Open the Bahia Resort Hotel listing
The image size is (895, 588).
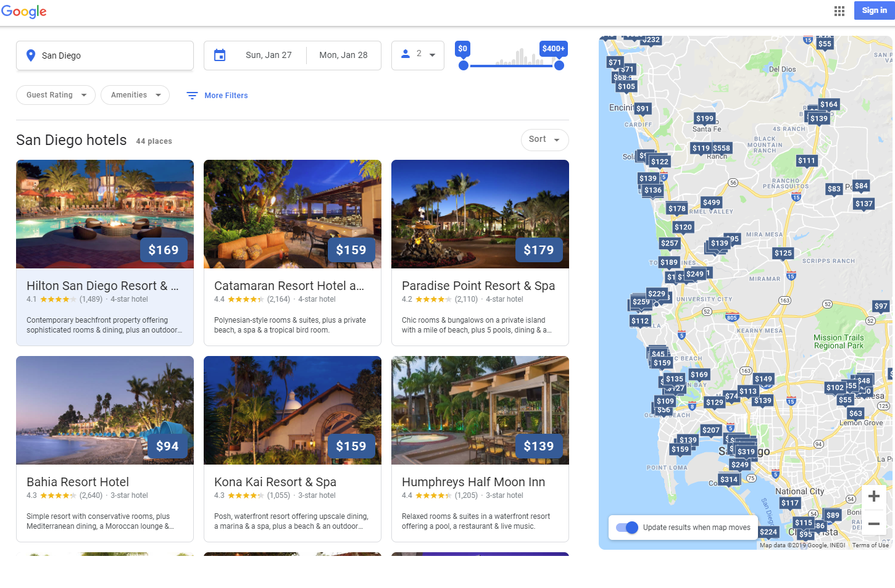point(78,482)
